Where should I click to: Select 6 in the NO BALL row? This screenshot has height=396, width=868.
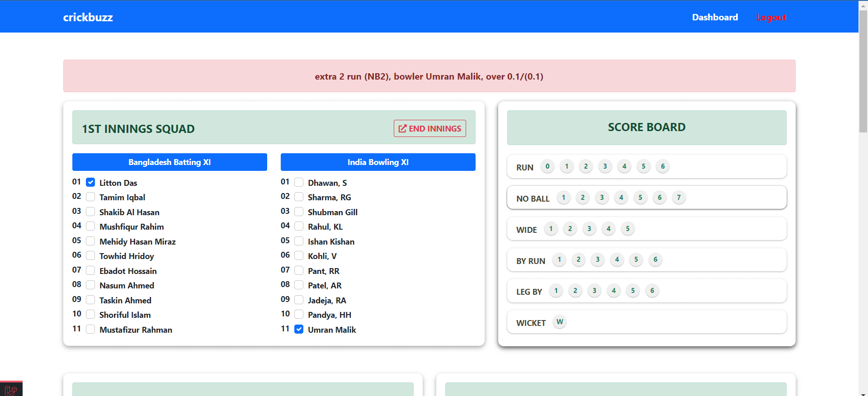click(660, 198)
